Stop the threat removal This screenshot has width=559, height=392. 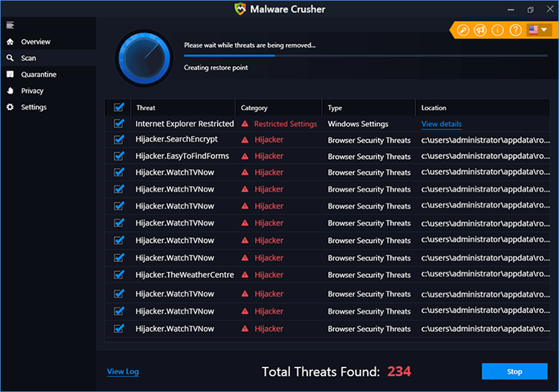click(515, 371)
